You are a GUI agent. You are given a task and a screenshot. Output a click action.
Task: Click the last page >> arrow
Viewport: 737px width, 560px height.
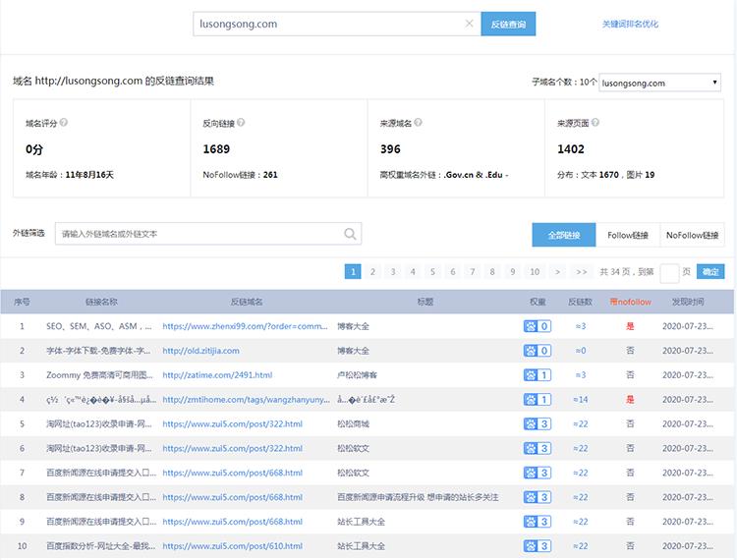pos(582,271)
